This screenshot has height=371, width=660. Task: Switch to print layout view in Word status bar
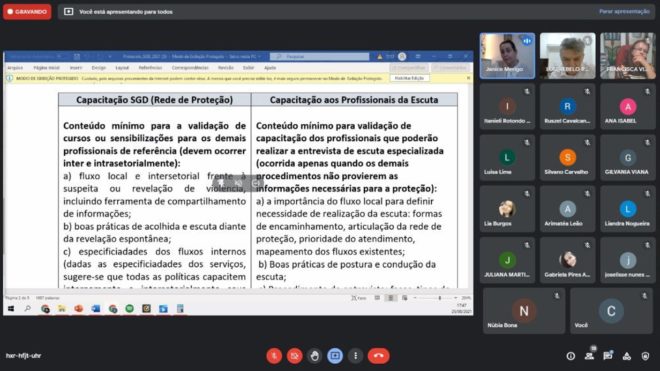[391, 298]
